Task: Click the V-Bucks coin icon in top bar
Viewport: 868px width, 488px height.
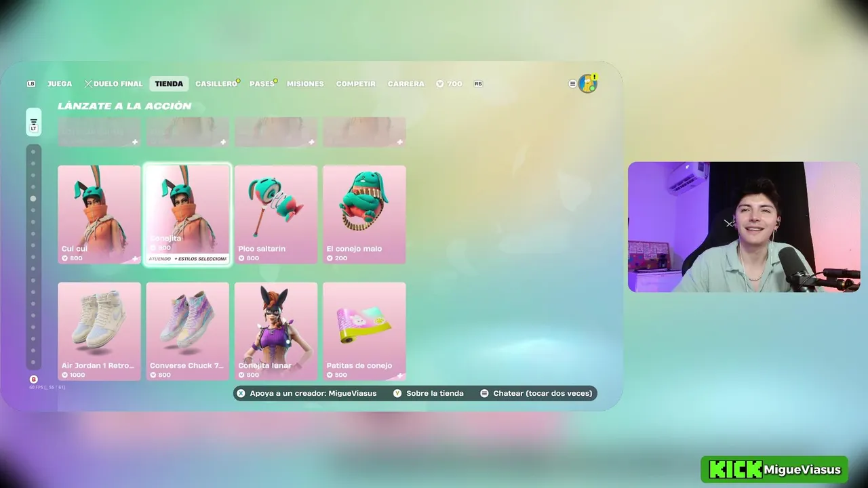Action: (440, 84)
